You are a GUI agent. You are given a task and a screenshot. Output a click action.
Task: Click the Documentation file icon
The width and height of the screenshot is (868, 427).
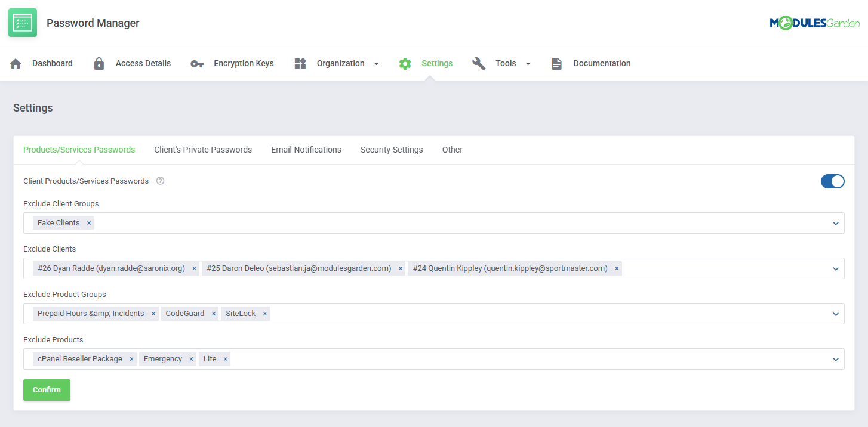coord(556,64)
